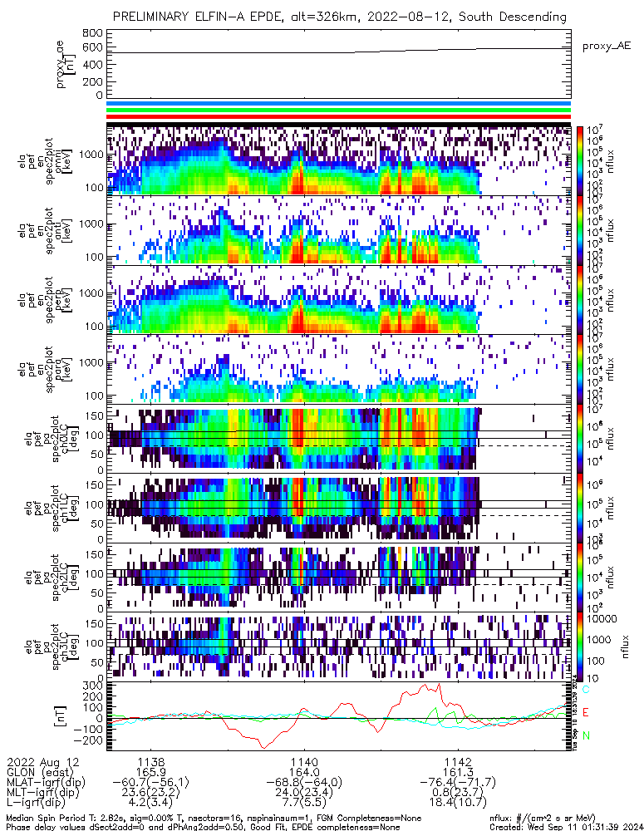This screenshot has width=644, height=831.
Task: Click the 'GLON (east)' row label
Action: point(42,773)
